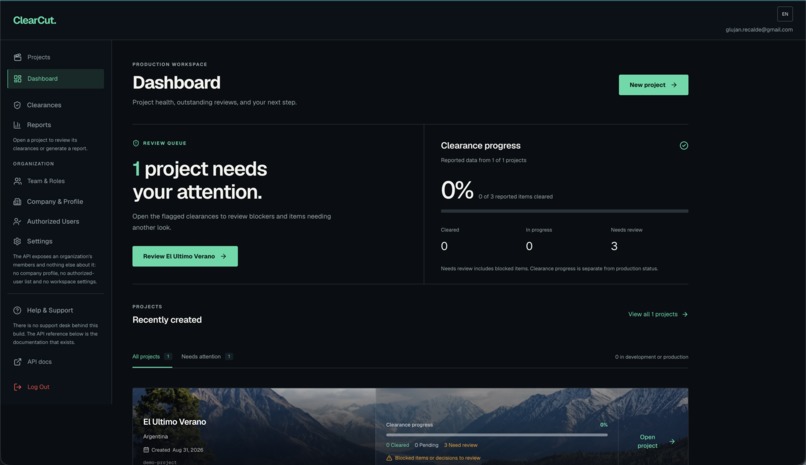The height and width of the screenshot is (465, 806).
Task: Click '0 Pending' on project card
Action: [x=427, y=445]
